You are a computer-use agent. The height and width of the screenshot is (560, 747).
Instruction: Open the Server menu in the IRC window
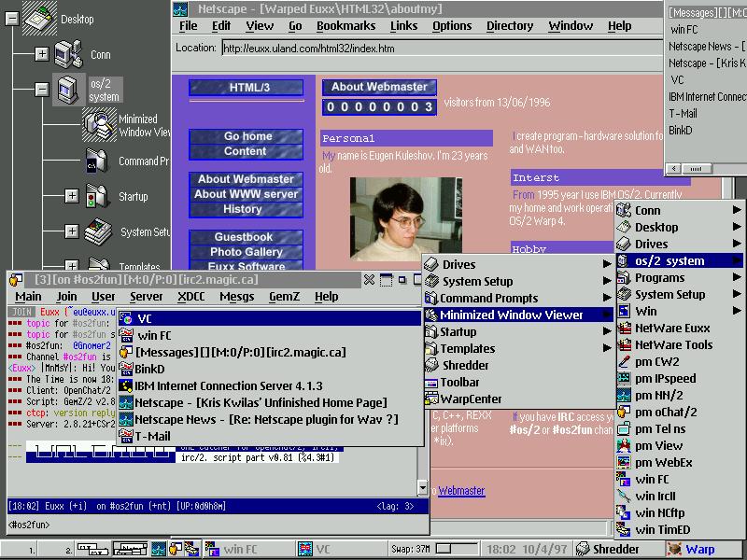pyautogui.click(x=147, y=297)
